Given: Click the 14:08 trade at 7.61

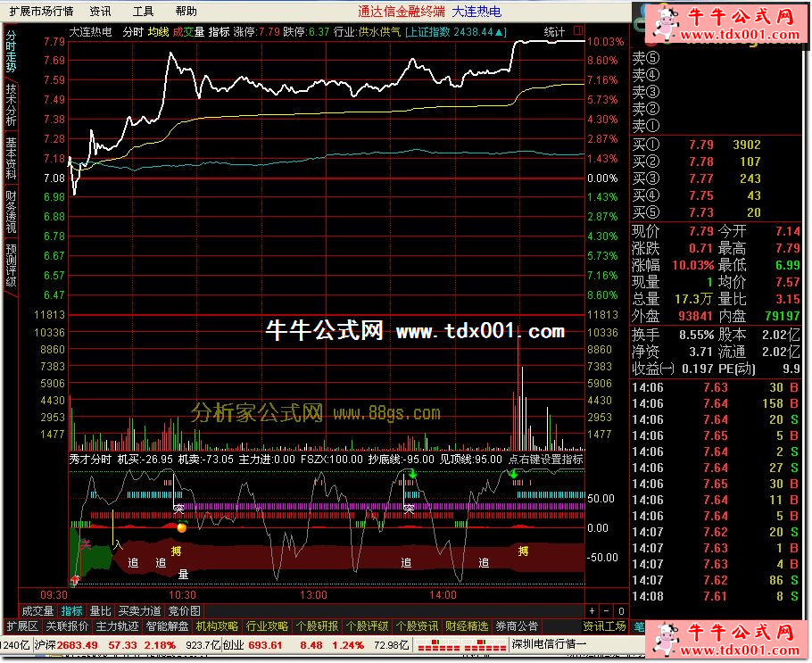Looking at the screenshot, I should click(x=717, y=597).
